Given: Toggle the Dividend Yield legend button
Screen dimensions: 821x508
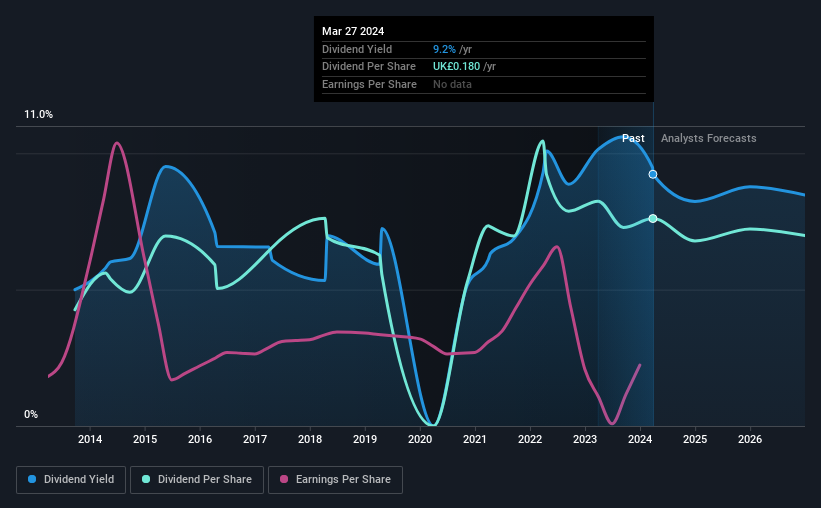Looking at the screenshot, I should pyautogui.click(x=71, y=480).
